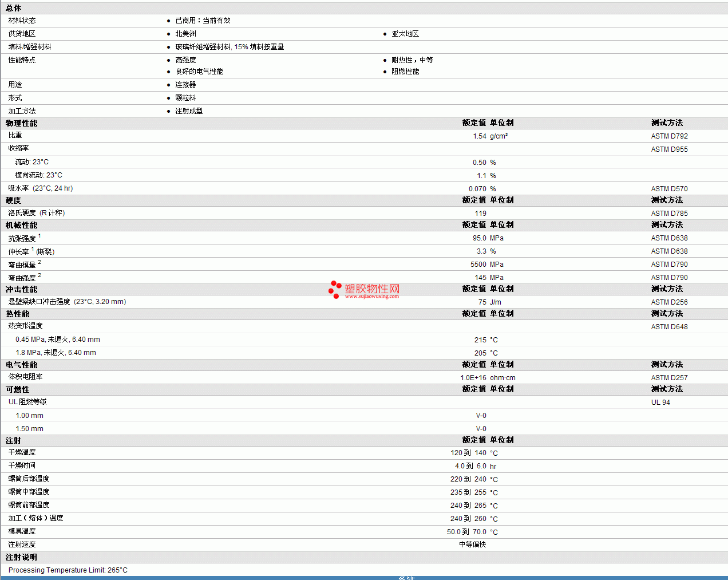
Task: Select the 流动: 23°C shrinkage row label
Action: (32, 162)
